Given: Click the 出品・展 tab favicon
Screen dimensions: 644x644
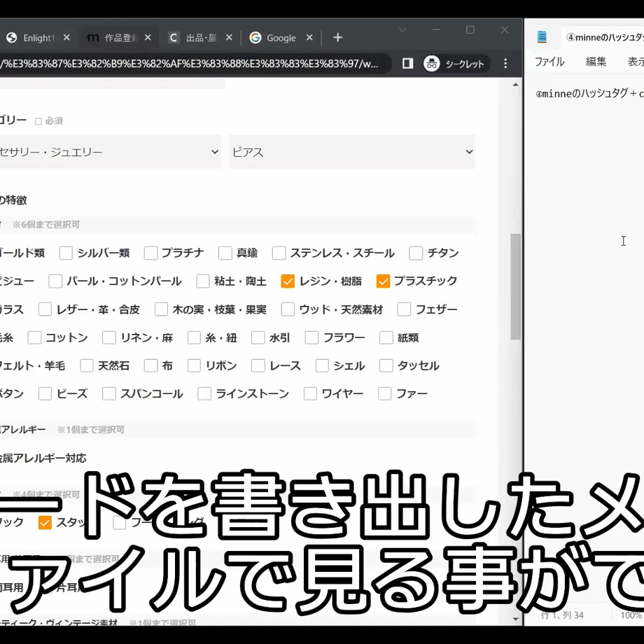Looking at the screenshot, I should click(x=174, y=38).
